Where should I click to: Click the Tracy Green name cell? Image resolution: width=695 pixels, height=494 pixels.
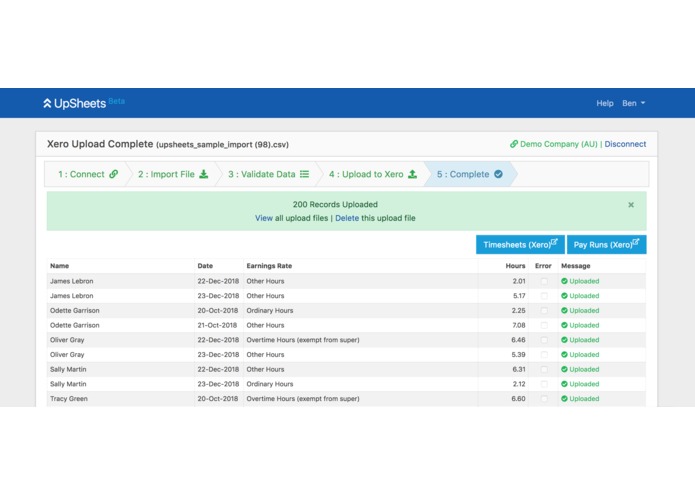click(69, 399)
